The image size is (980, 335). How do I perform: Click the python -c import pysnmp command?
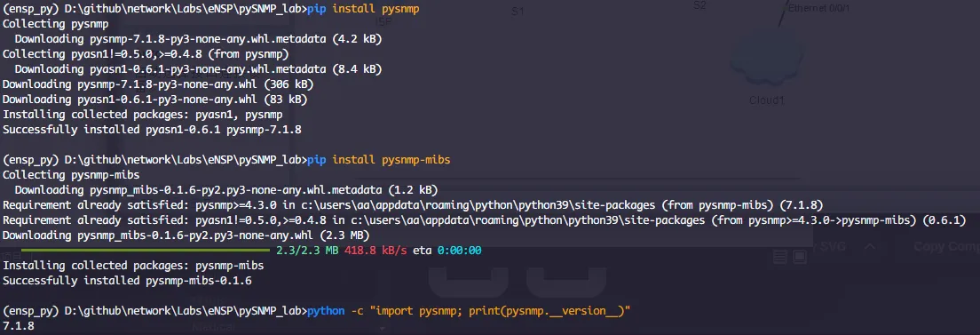pos(470,311)
